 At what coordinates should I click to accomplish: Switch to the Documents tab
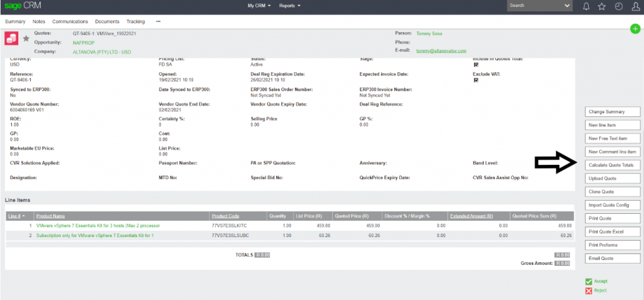[x=107, y=21]
